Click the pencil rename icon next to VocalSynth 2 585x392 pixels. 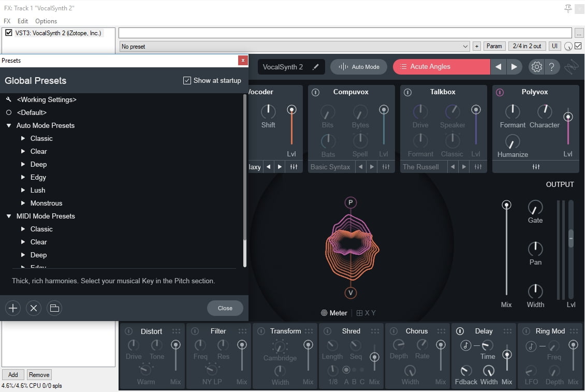[316, 67]
